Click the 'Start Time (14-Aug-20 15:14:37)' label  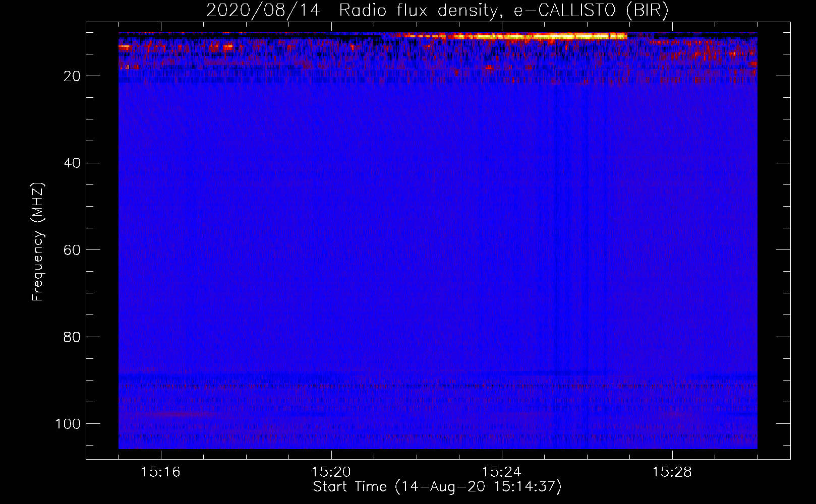437,487
